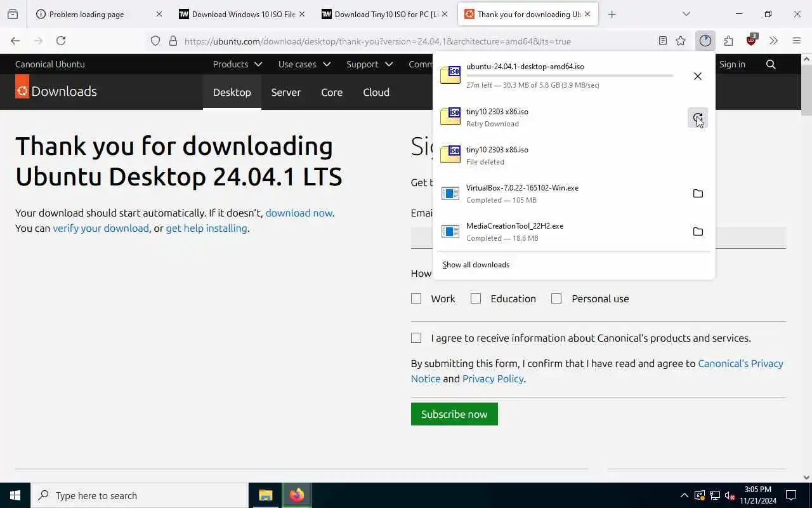
Task: Click verify your download link
Action: pyautogui.click(x=101, y=228)
